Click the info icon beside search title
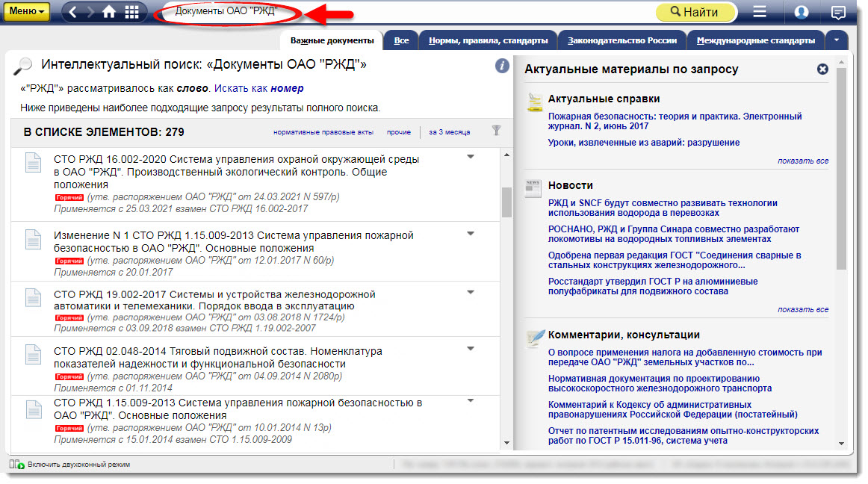 coord(502,66)
